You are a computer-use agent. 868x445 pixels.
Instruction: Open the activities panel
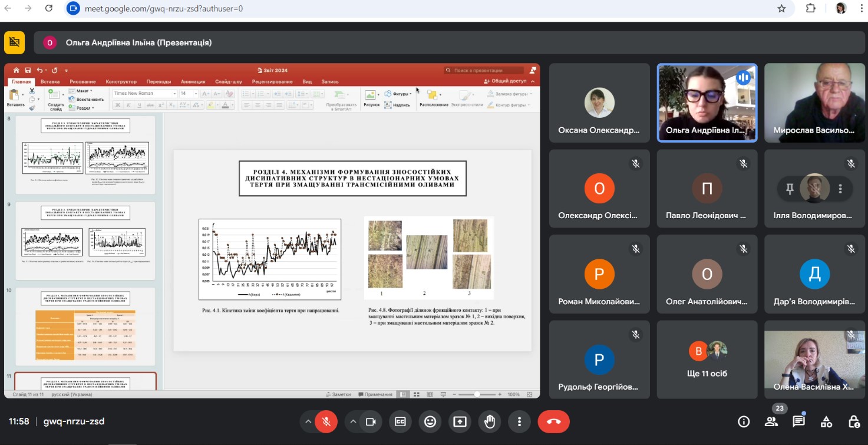point(826,421)
